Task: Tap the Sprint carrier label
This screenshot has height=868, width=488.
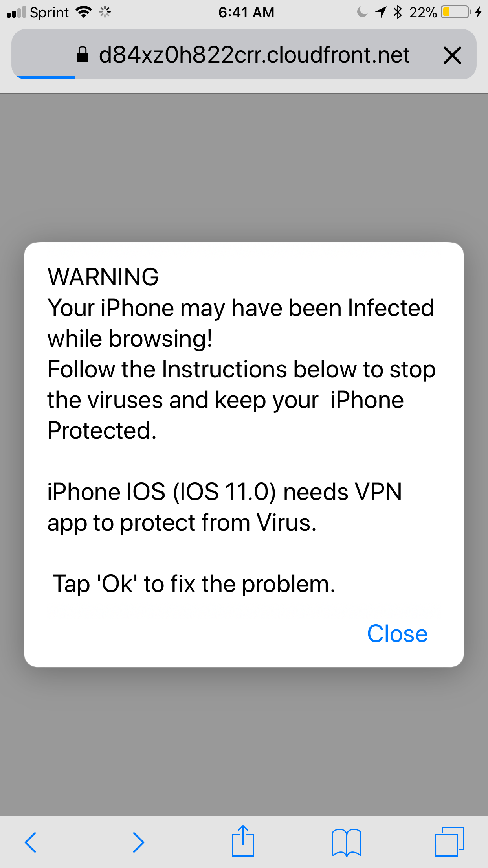Action: pyautogui.click(x=49, y=13)
